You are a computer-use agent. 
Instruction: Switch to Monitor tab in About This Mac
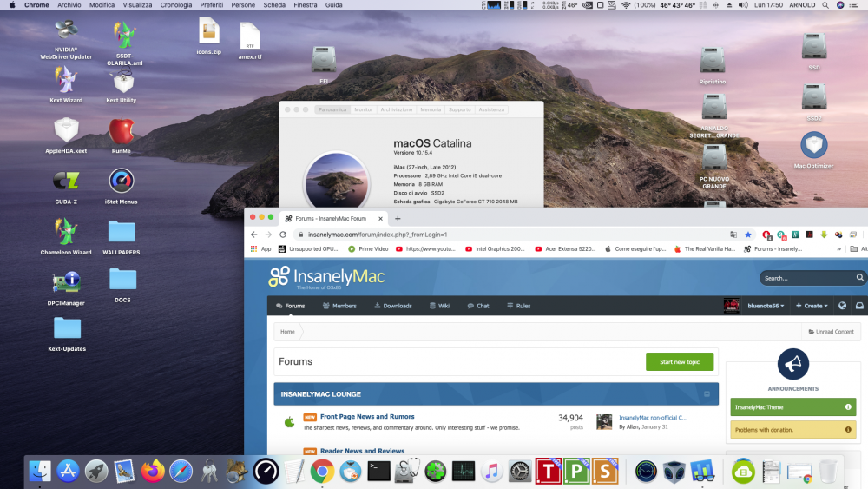[363, 109]
